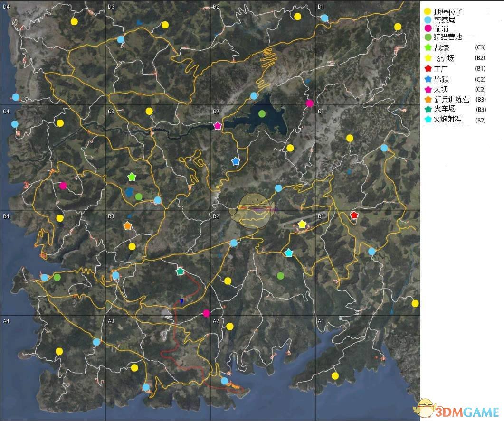Click the D4 grid label on the map

point(6,7)
